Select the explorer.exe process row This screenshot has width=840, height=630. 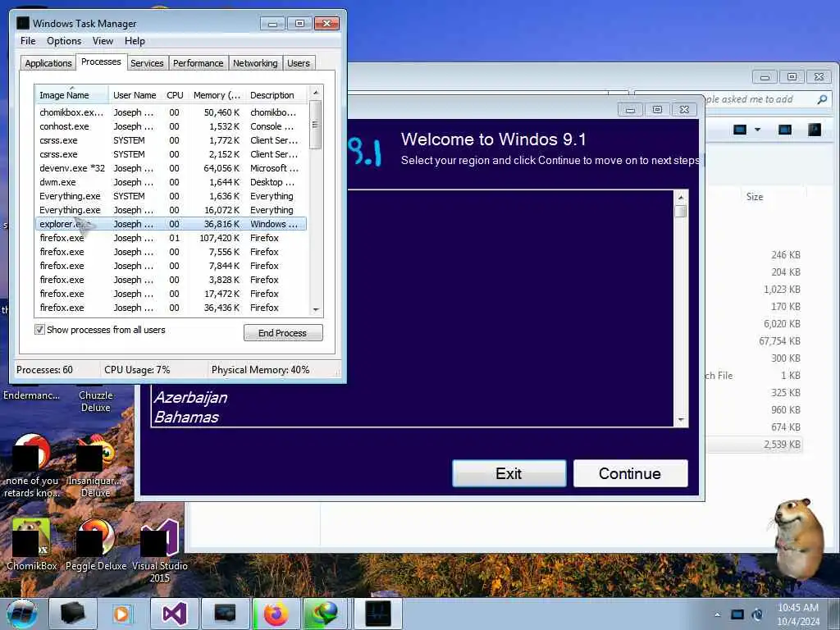click(x=171, y=224)
